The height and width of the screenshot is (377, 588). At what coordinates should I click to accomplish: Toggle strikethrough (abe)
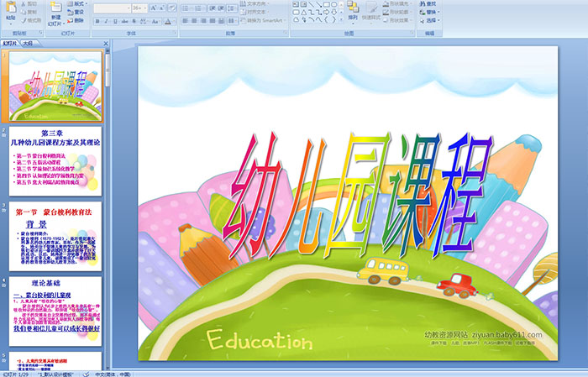[x=124, y=21]
